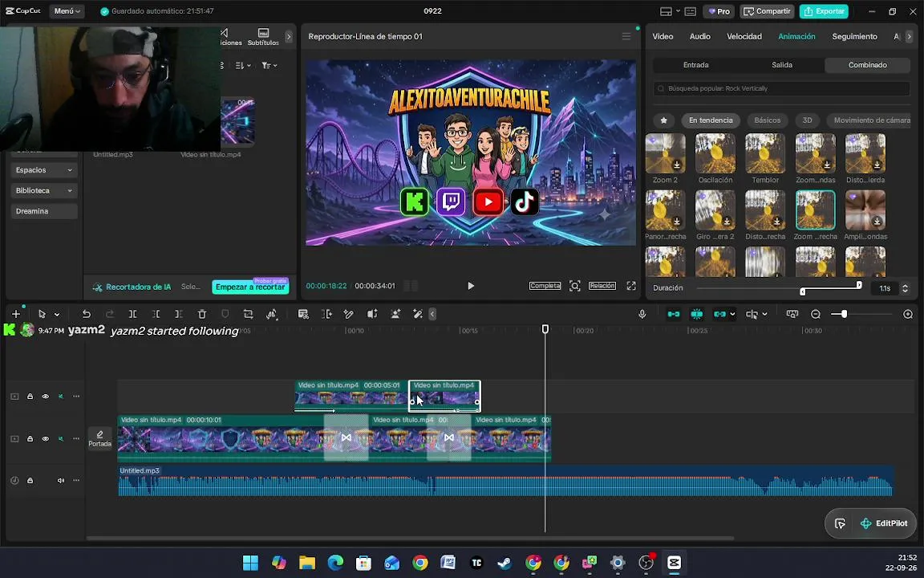Image resolution: width=924 pixels, height=578 pixels.
Task: Delete selected clip with trash icon
Action: coord(202,315)
